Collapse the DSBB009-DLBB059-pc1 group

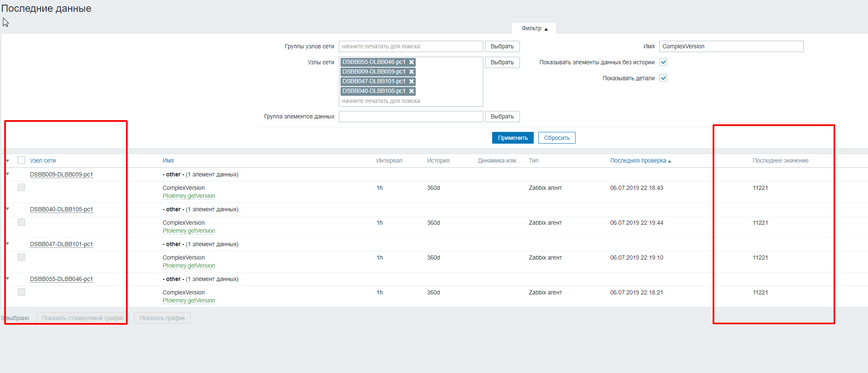(x=8, y=174)
